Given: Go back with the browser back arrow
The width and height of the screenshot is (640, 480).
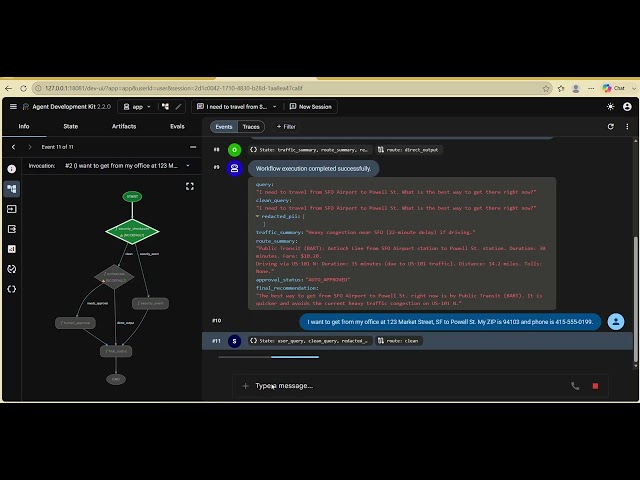Looking at the screenshot, I should [x=9, y=88].
